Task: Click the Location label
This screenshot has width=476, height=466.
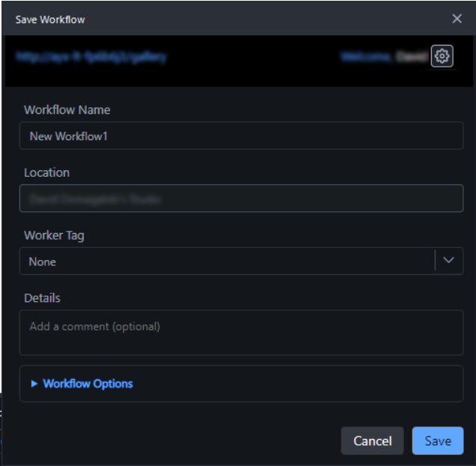Action: [46, 172]
